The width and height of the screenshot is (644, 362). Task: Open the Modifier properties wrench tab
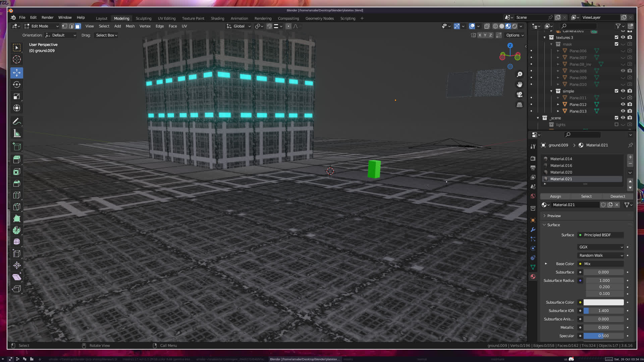tap(533, 230)
